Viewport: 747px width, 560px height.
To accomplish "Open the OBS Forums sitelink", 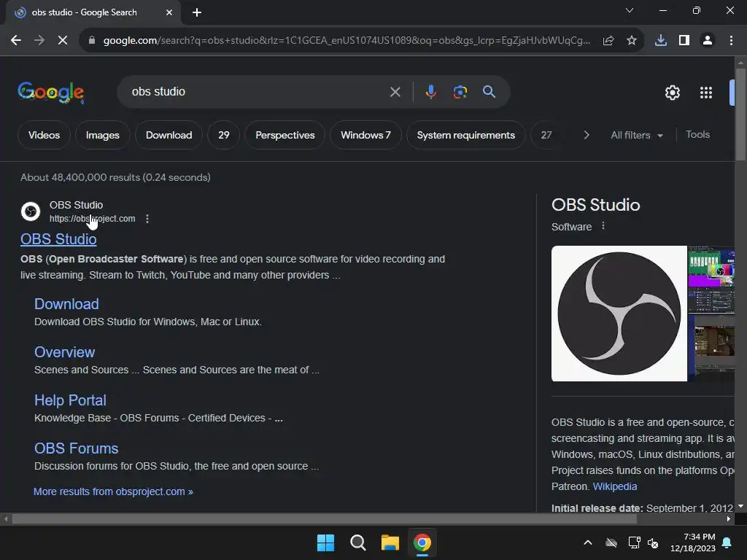I will pyautogui.click(x=76, y=448).
